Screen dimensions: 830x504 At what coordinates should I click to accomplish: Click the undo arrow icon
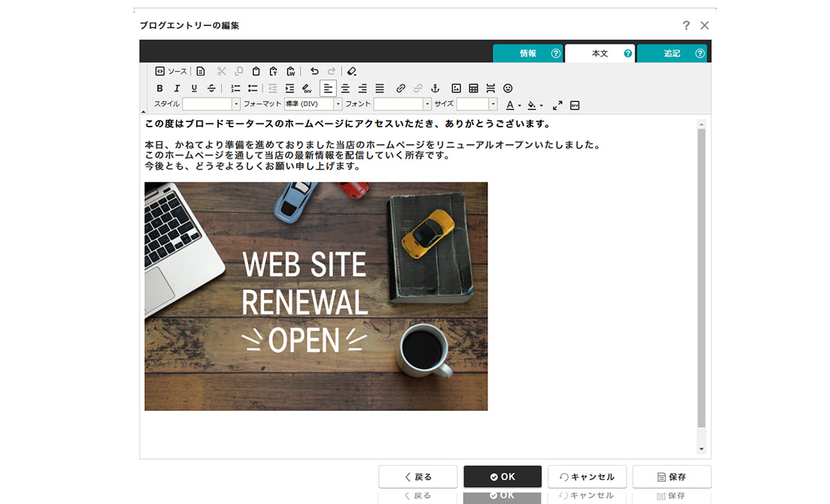[x=314, y=71]
